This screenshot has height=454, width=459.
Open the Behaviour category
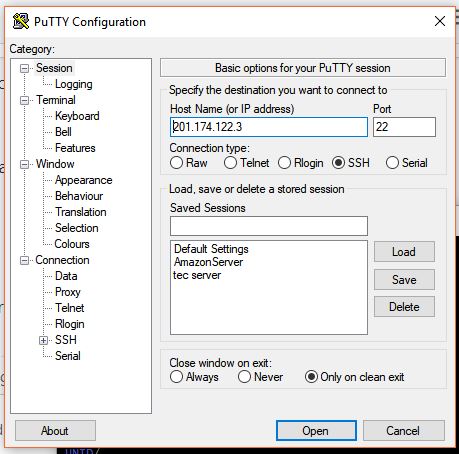click(x=79, y=196)
